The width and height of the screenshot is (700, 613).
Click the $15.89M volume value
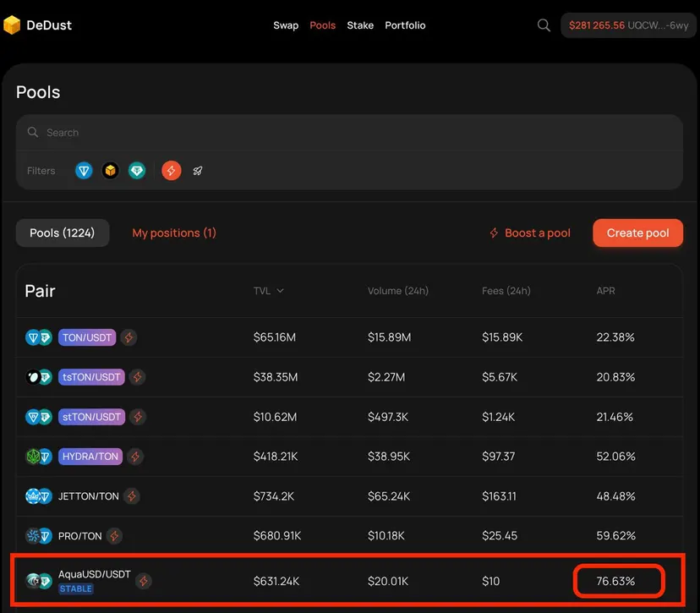pyautogui.click(x=389, y=337)
